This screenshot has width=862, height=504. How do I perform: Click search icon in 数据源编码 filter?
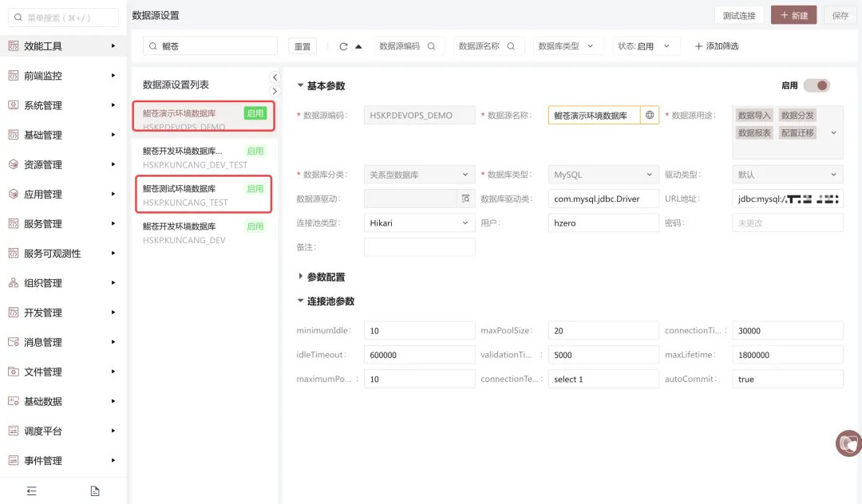click(432, 46)
